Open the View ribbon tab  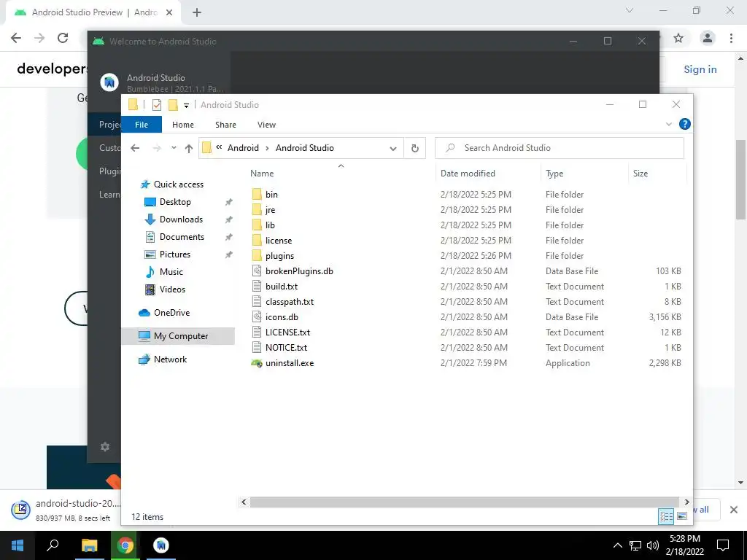[267, 125]
